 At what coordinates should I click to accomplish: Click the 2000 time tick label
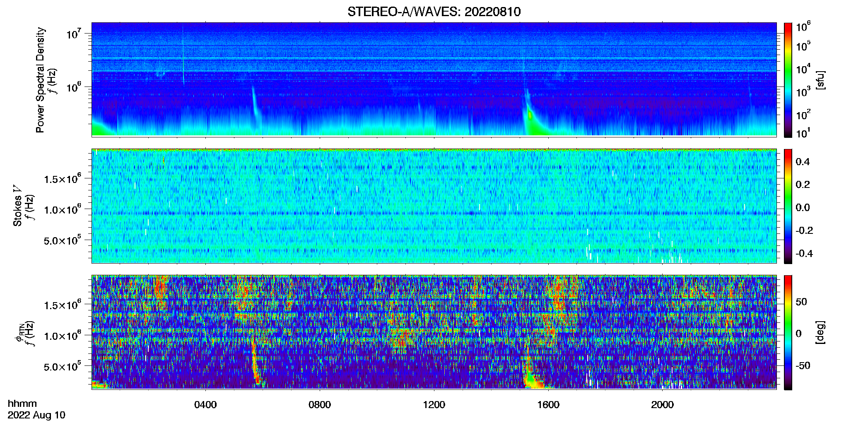[x=662, y=404]
